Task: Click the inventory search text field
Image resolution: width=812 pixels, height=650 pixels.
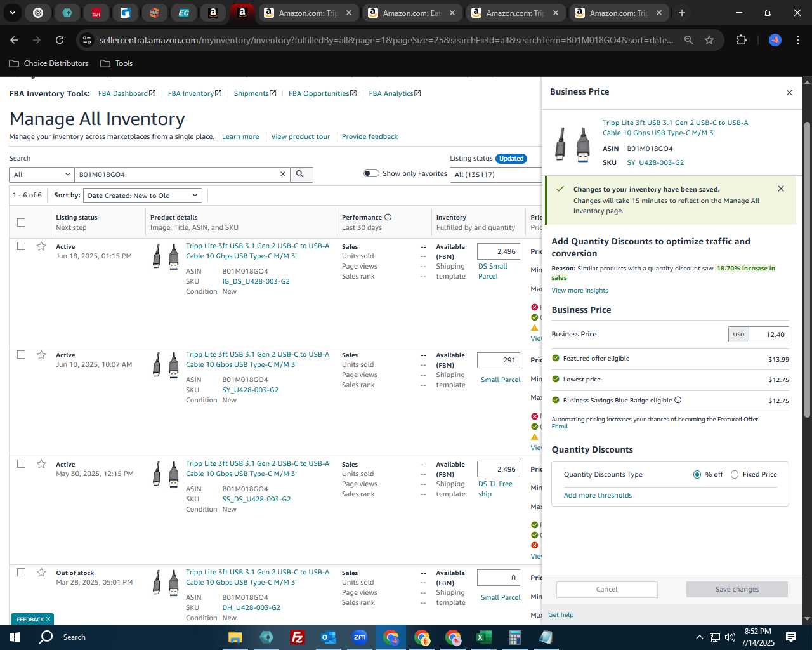Action: (176, 175)
